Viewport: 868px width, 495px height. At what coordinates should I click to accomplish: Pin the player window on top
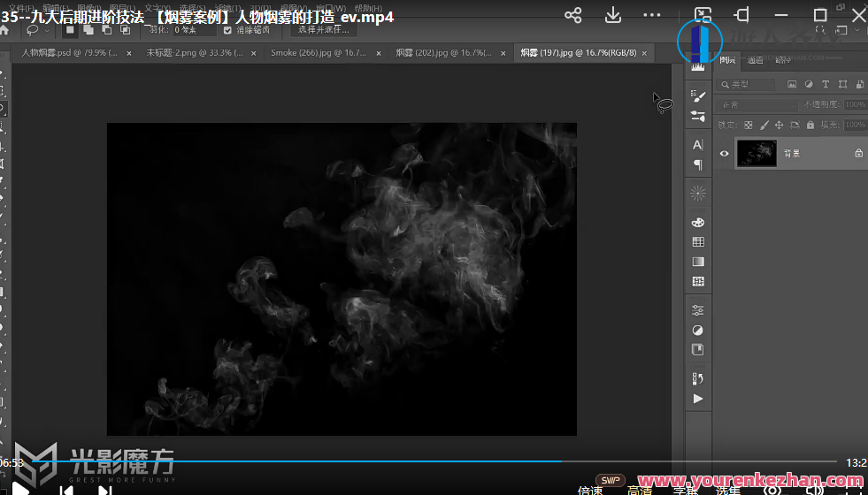click(741, 15)
